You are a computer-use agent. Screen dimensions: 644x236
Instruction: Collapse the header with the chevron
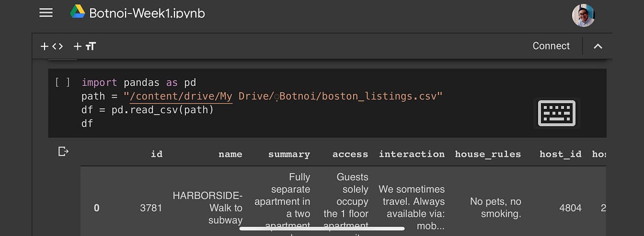pos(598,46)
